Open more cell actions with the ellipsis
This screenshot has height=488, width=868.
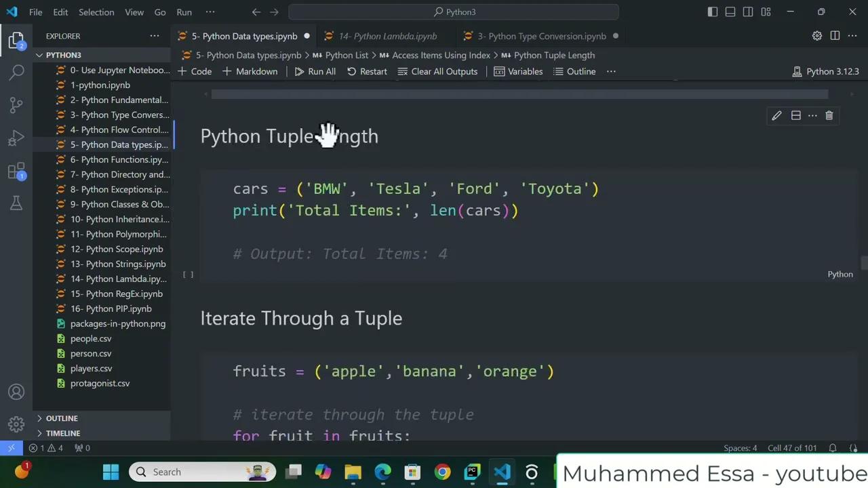(812, 115)
